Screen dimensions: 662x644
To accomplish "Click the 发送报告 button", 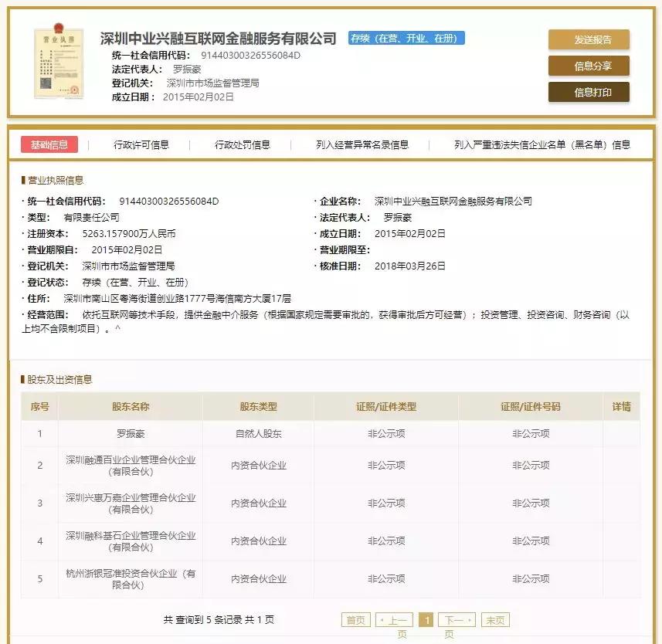I will pos(589,39).
